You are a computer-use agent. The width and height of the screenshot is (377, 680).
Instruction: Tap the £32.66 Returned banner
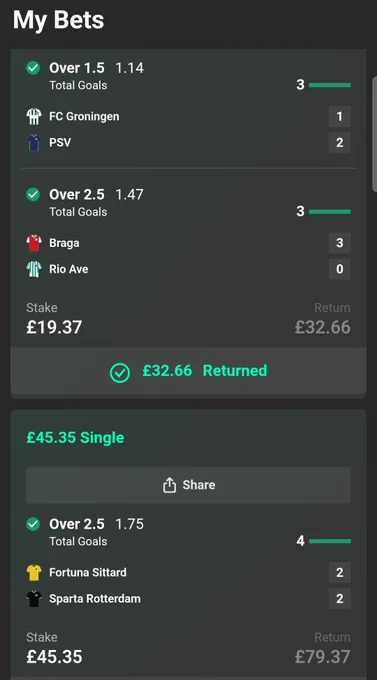[188, 371]
